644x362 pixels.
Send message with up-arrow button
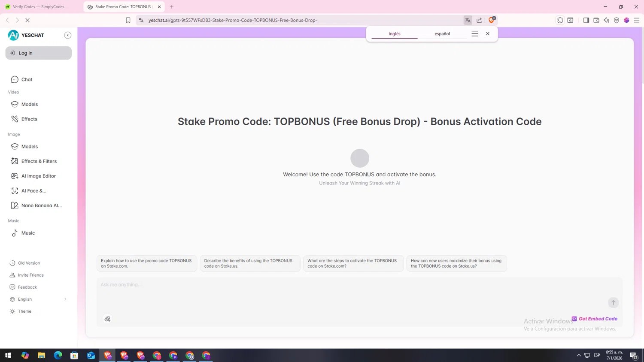pyautogui.click(x=613, y=303)
